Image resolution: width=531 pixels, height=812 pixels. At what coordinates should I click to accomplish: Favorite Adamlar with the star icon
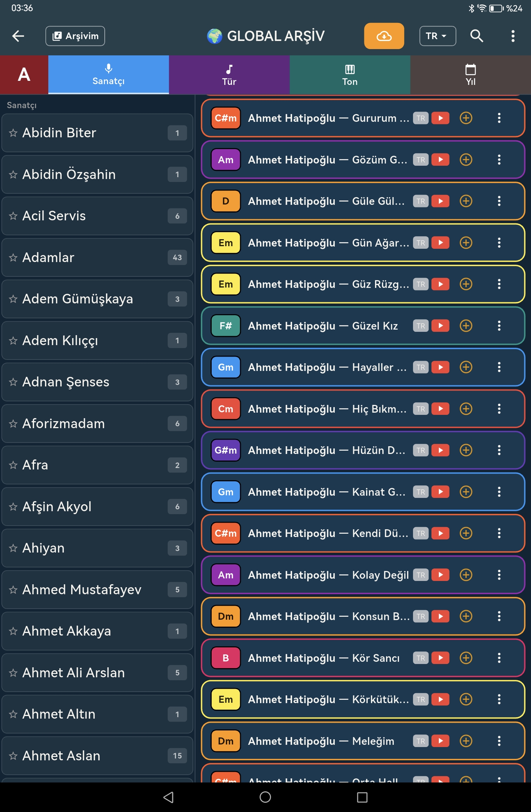click(x=13, y=258)
